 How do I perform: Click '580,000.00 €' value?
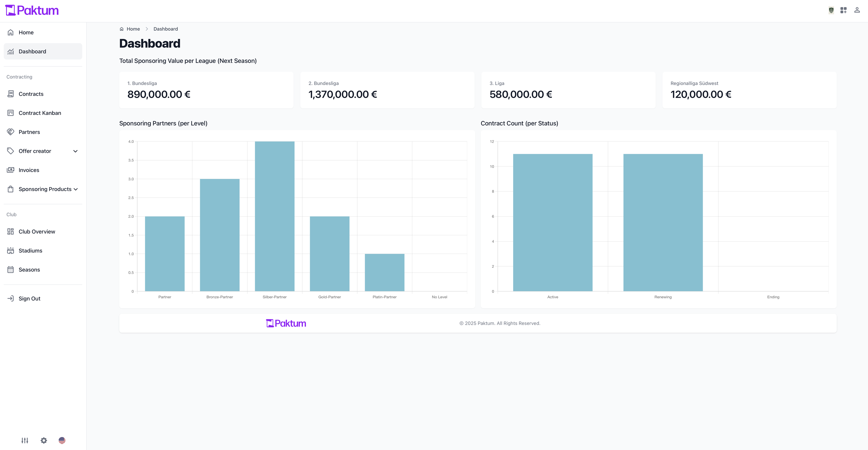click(521, 95)
